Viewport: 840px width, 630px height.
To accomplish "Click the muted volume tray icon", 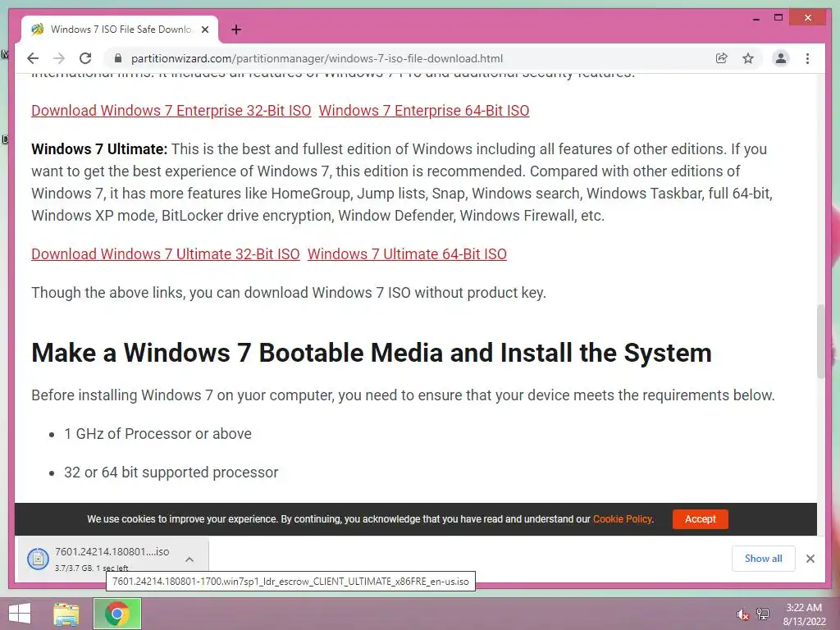I will pyautogui.click(x=742, y=614).
